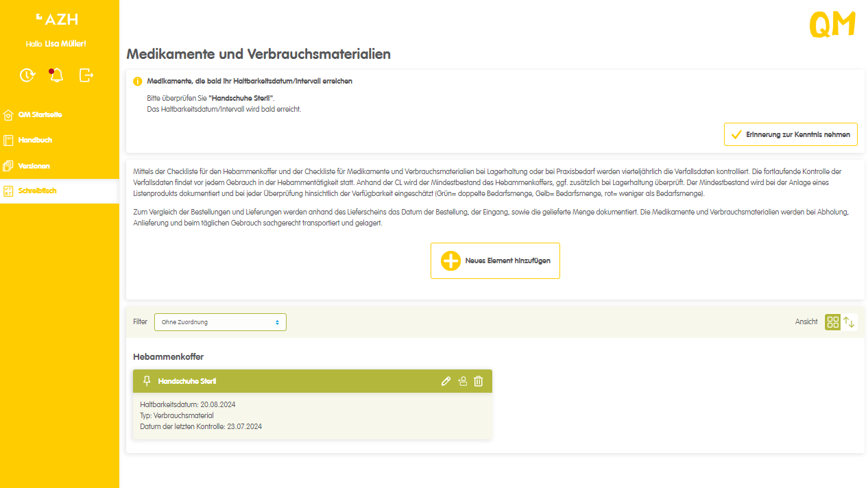Assign a person to Handschuhe Steril
The image size is (868, 488).
click(462, 381)
